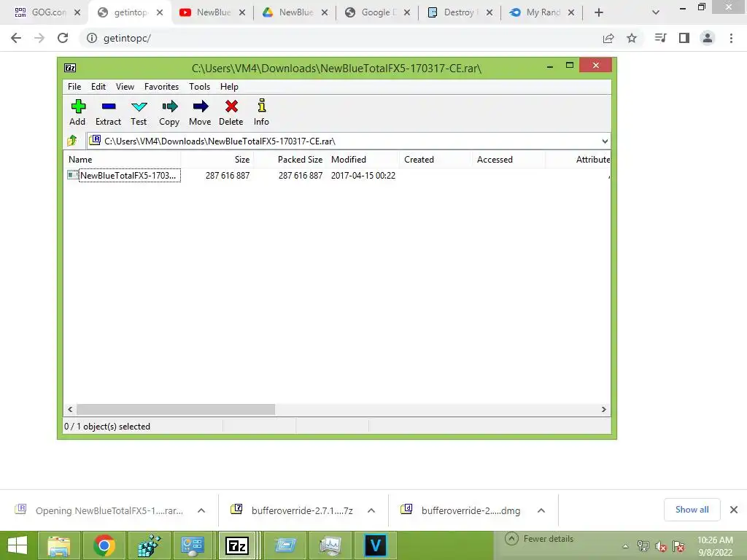Open Chrome from the taskbar

tap(104, 545)
